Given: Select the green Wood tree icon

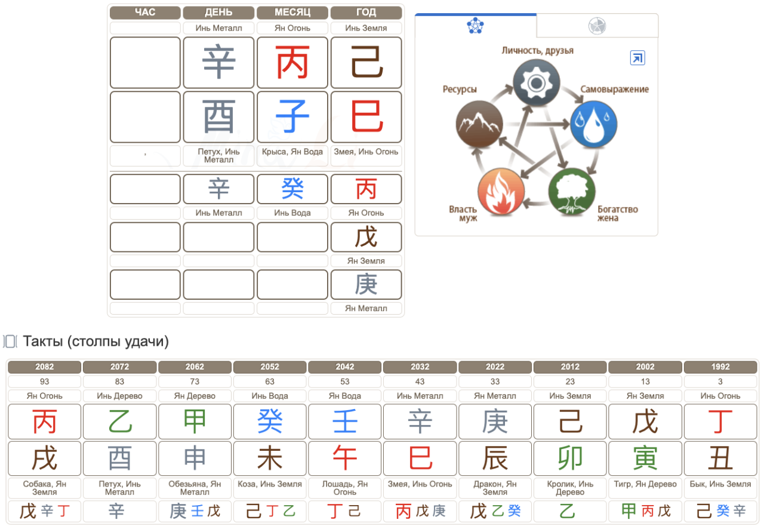Looking at the screenshot, I should coord(571,191).
